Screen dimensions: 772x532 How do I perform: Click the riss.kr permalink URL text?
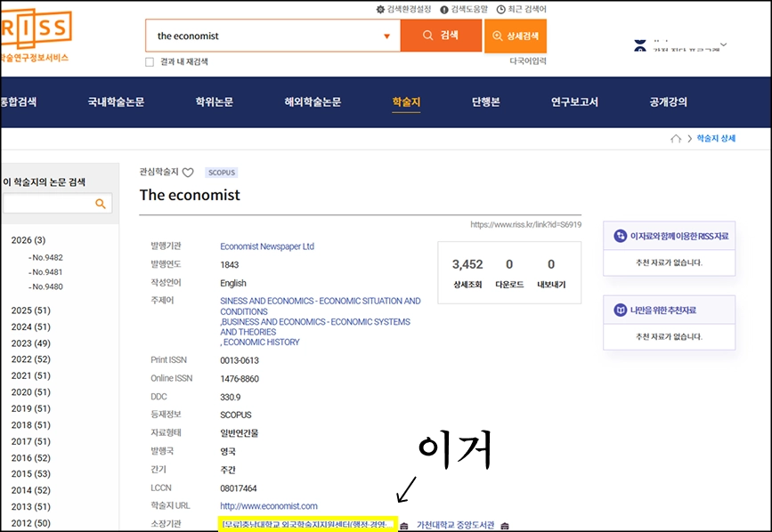[526, 225]
